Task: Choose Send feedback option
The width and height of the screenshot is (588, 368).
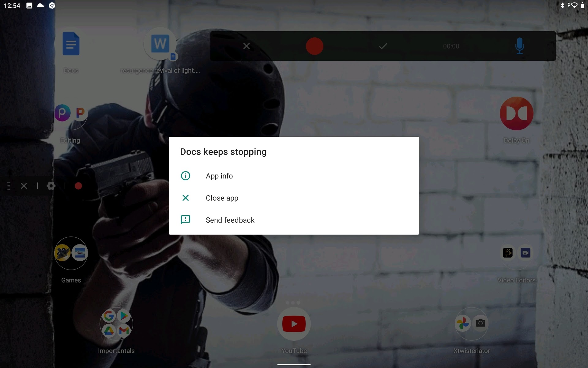Action: coord(230,220)
